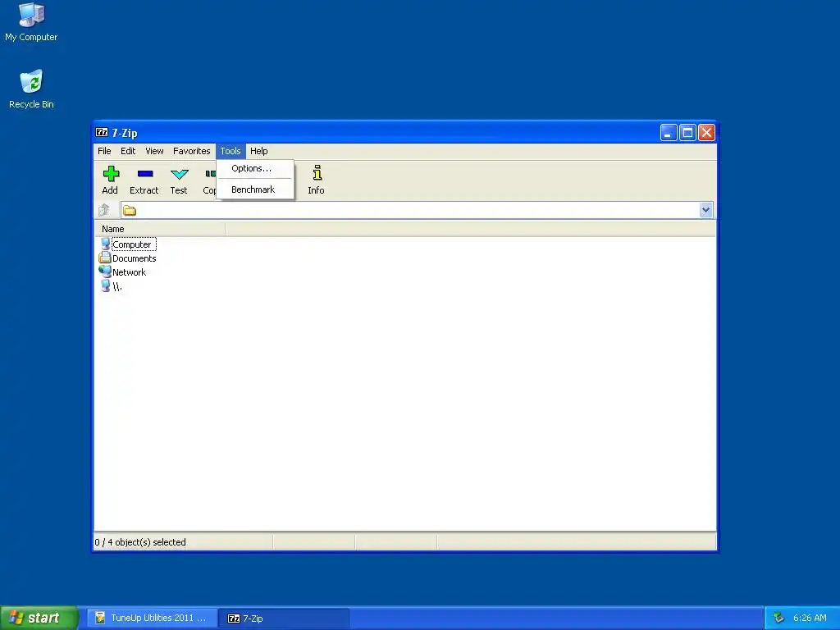Open the View menu
The width and height of the screenshot is (840, 630).
coord(154,151)
